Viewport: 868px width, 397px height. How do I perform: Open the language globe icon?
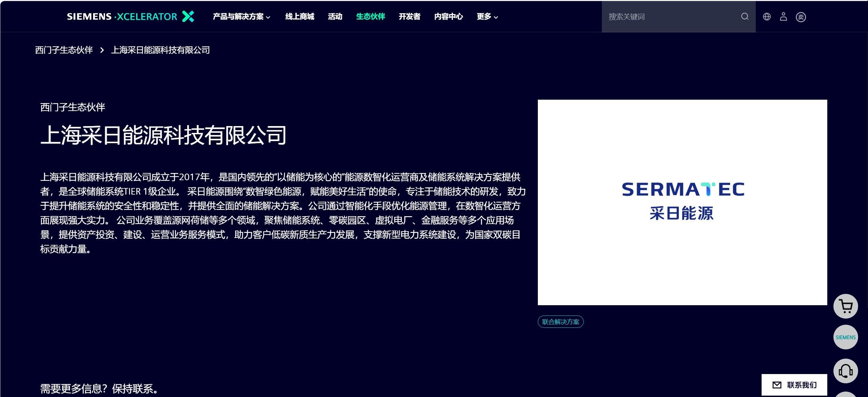(767, 16)
